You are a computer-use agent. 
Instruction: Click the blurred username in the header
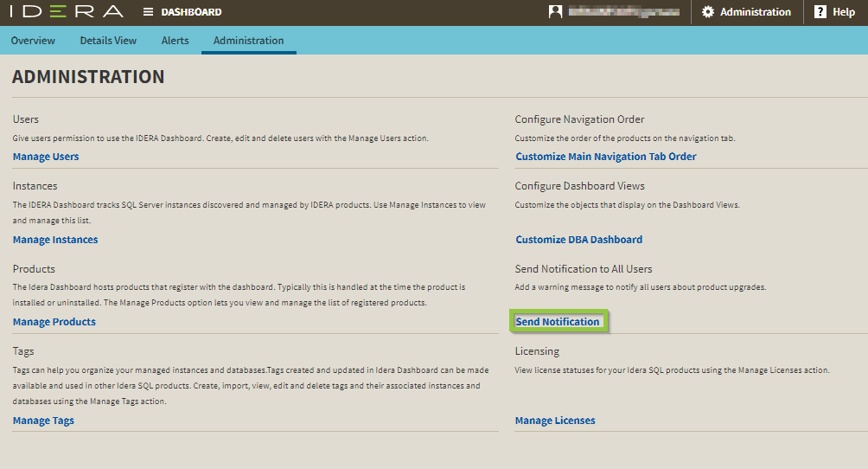click(x=623, y=12)
